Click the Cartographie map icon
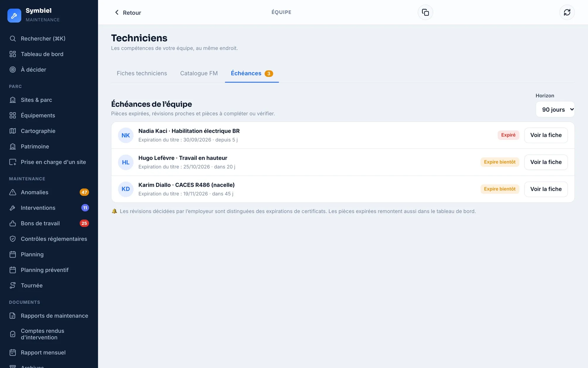588x368 pixels. [13, 131]
